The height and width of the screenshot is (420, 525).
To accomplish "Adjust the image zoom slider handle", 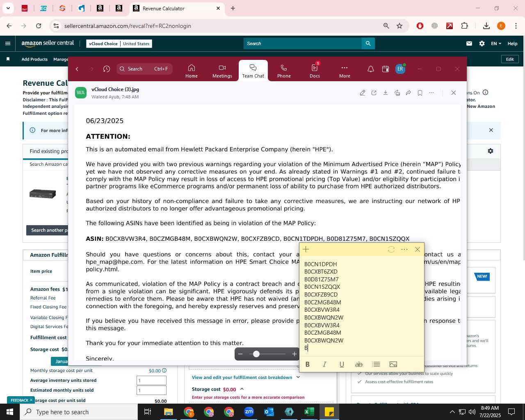I will (x=256, y=354).
